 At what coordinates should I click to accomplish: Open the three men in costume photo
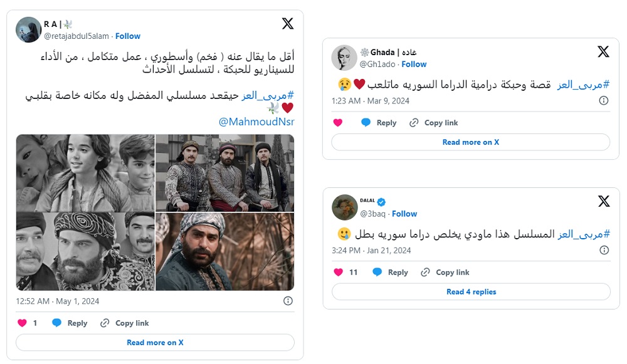pyautogui.click(x=224, y=173)
